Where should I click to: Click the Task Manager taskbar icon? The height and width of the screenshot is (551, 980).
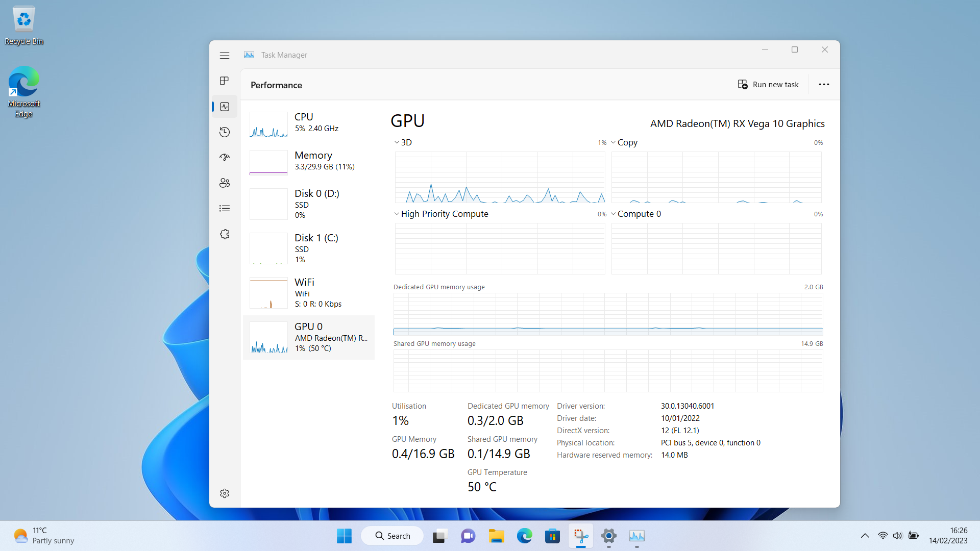pyautogui.click(x=637, y=536)
